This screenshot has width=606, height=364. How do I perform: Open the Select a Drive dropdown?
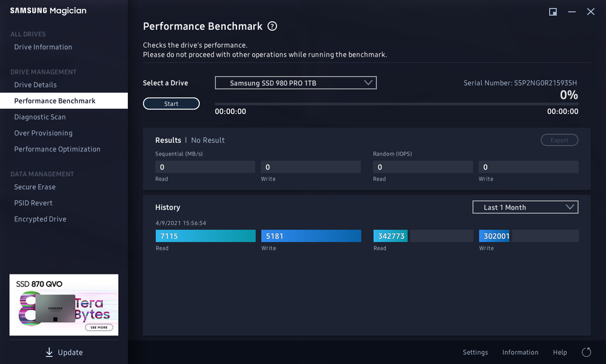pos(296,83)
